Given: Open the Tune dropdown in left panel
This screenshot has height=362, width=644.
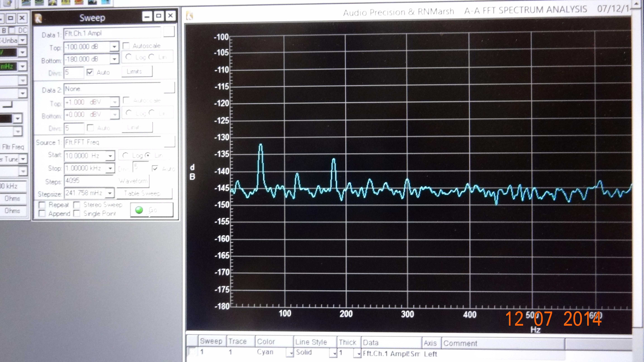Looking at the screenshot, I should 23,159.
